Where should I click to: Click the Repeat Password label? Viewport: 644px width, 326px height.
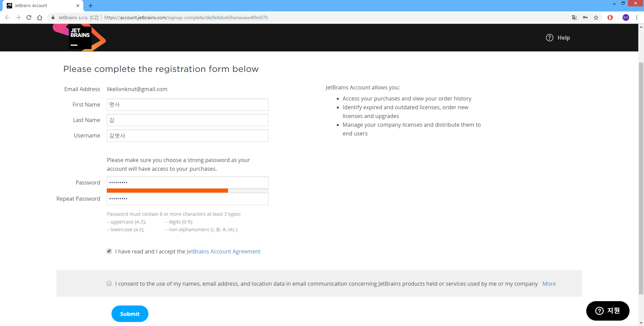78,199
